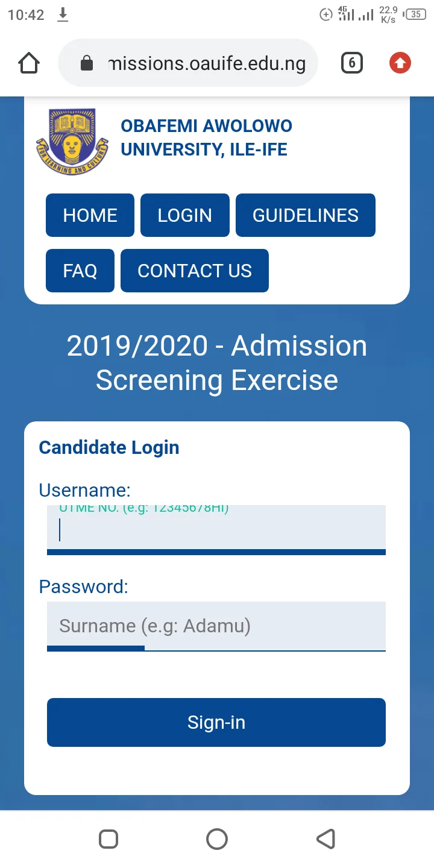
Task: Tap the red upload arrow browser icon
Action: (400, 63)
